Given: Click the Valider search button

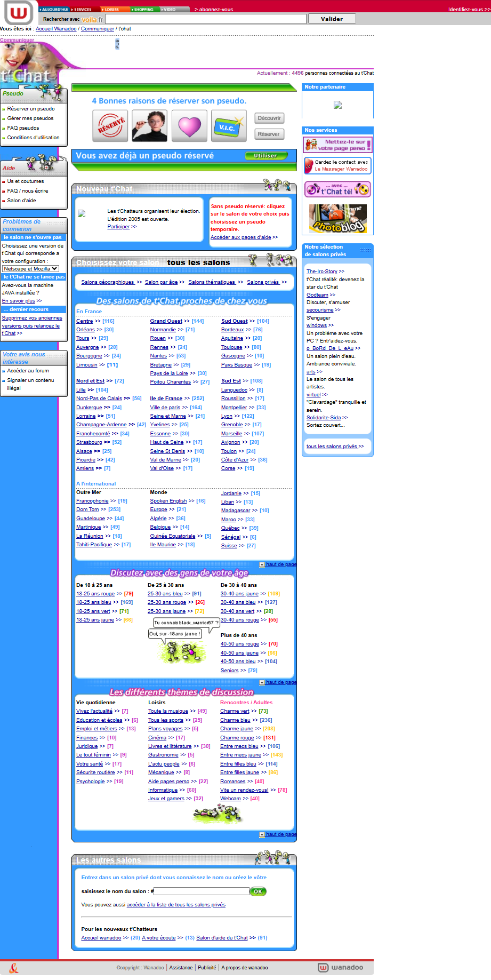Looking at the screenshot, I should (x=332, y=19).
